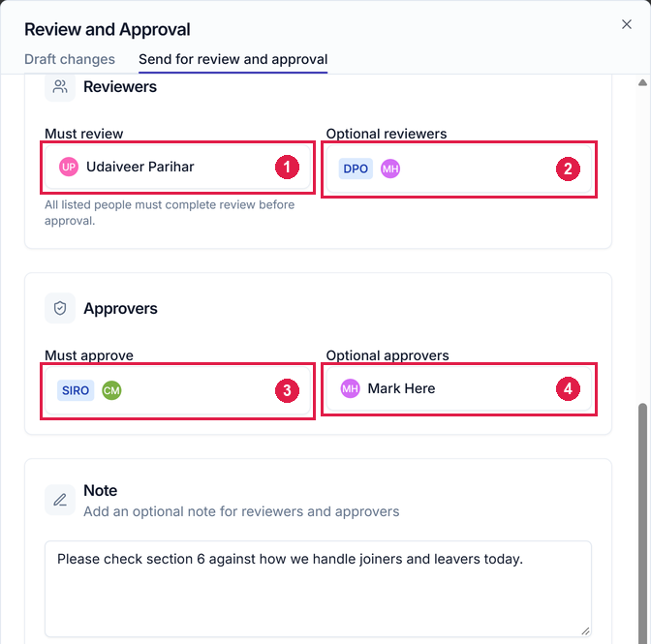
Task: Click the Reviewers people icon
Action: tap(60, 87)
